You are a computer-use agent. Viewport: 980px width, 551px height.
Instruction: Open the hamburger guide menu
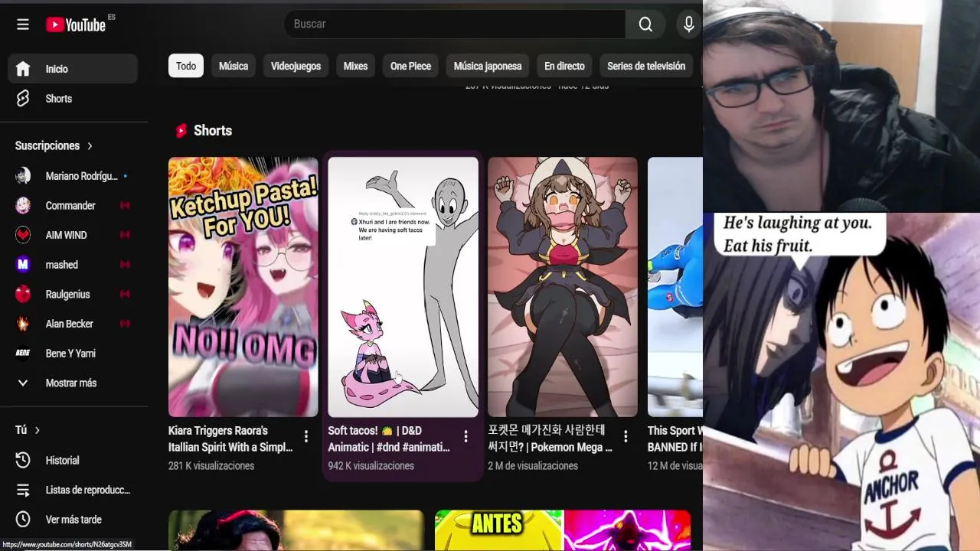click(23, 24)
